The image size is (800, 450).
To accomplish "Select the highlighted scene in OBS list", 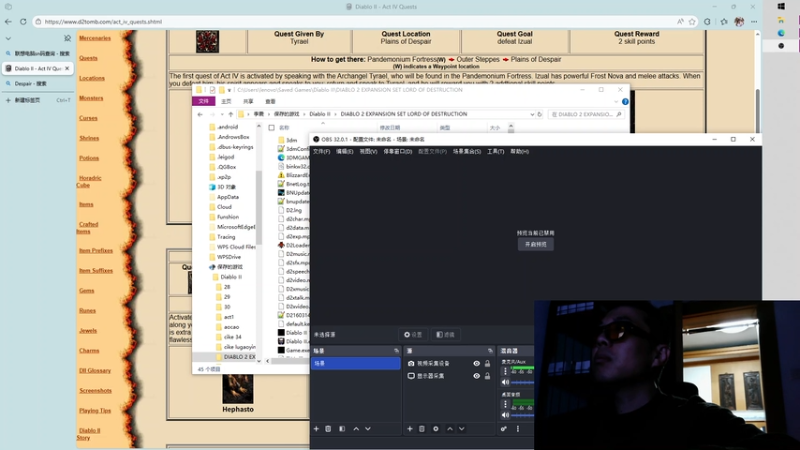I will coord(356,363).
